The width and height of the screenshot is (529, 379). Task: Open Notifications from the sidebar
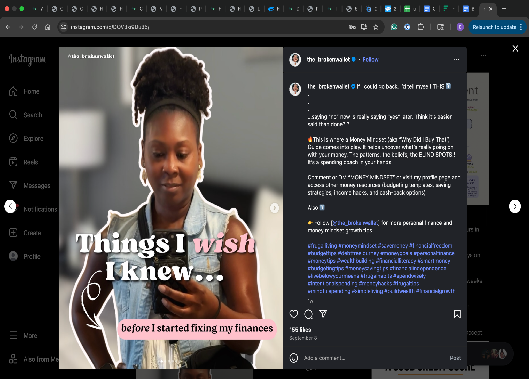33,209
